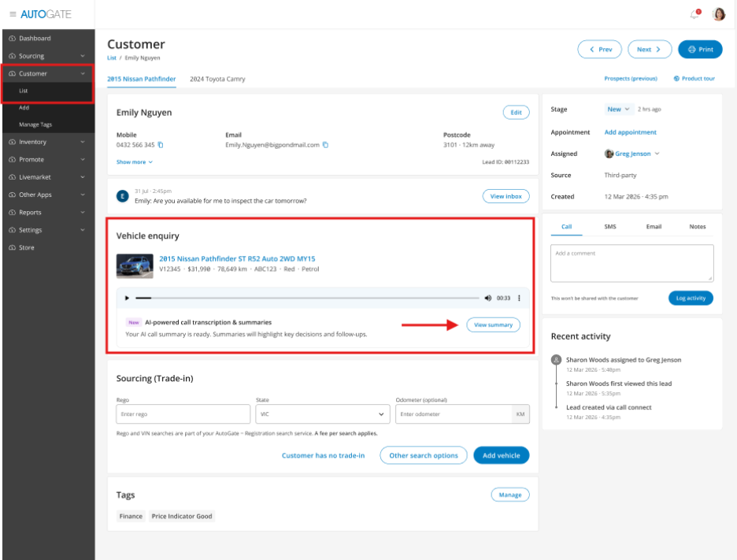Open the State VIC dropdown
The image size is (737, 560).
click(322, 414)
